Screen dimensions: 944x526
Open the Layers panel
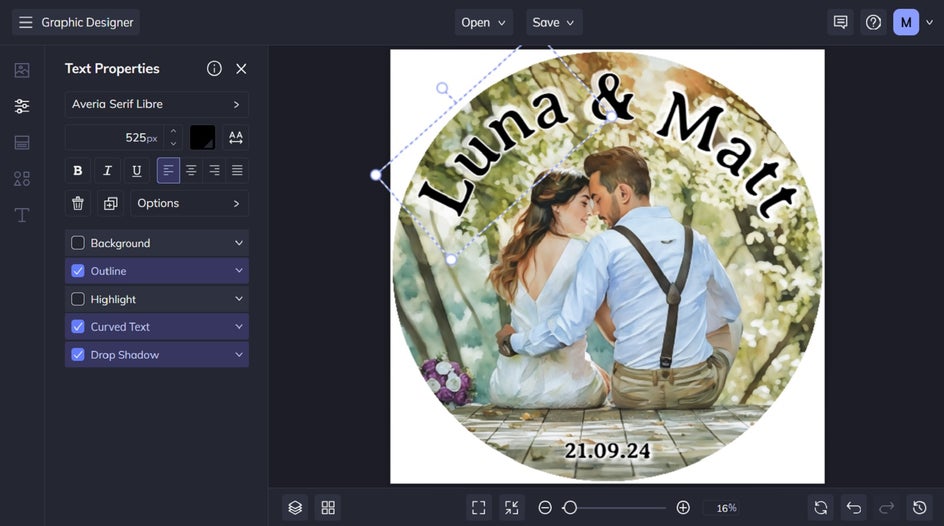[x=295, y=508]
